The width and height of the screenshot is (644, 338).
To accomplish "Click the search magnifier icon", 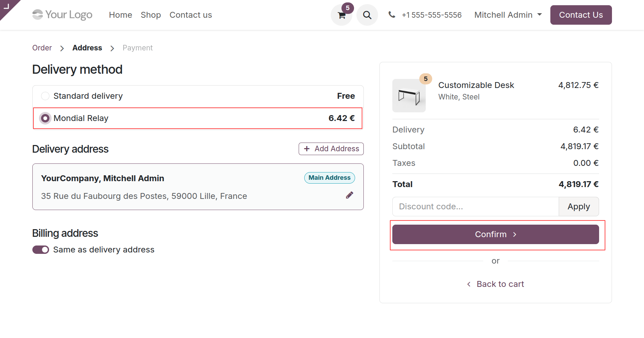I will click(367, 15).
